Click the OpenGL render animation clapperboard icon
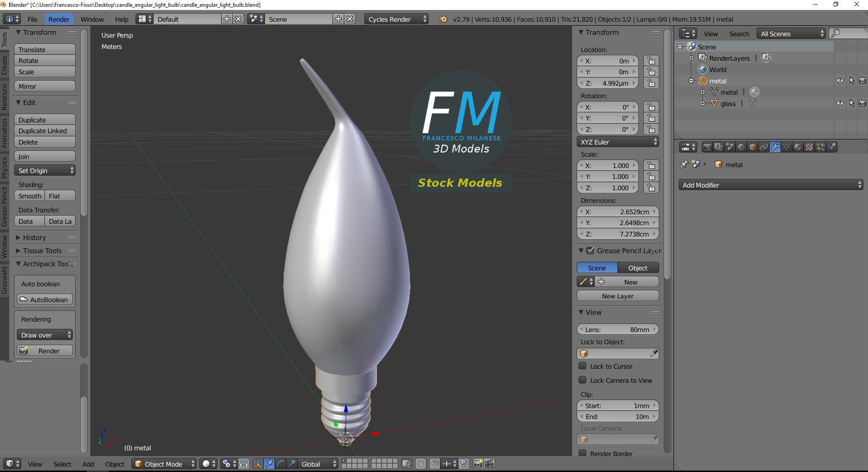The height and width of the screenshot is (472, 868). tap(489, 464)
